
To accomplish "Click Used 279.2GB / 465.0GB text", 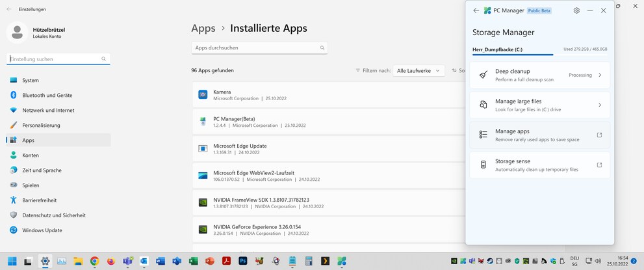I will tap(586, 49).
